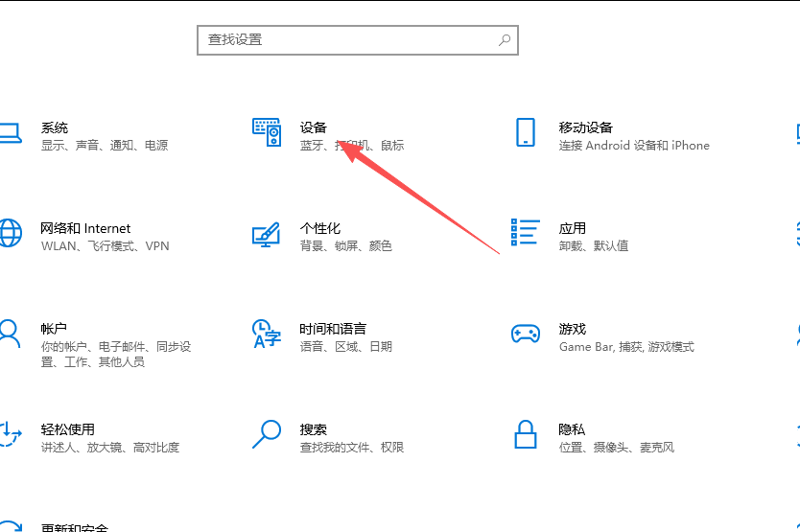Click the text 语音、区域、日期
This screenshot has width=800, height=532.
(346, 346)
